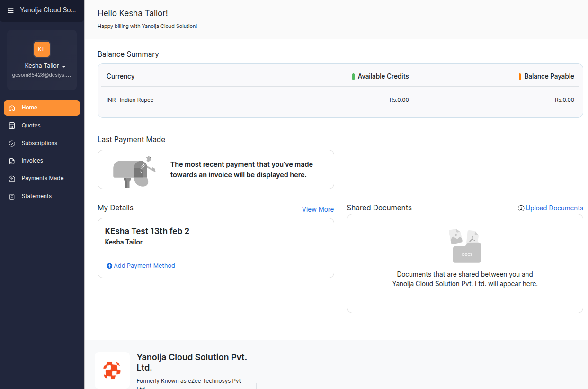Screen dimensions: 588x389
Task: Collapse sidebar using hamburger menu icon
Action: (x=10, y=10)
